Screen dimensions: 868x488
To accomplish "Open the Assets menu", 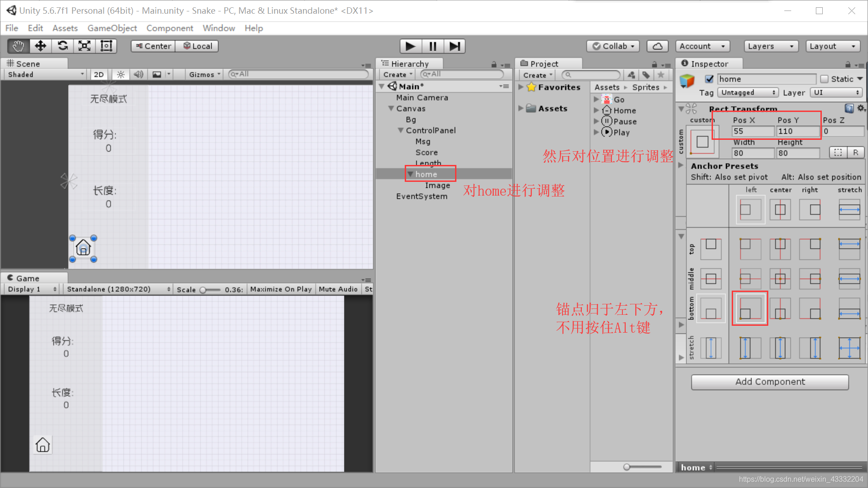I will 65,28.
